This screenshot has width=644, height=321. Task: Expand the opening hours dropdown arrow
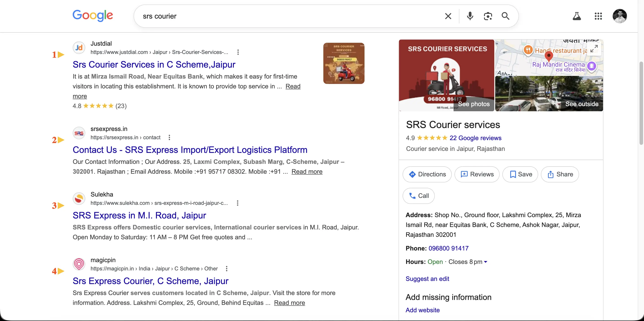click(x=486, y=262)
